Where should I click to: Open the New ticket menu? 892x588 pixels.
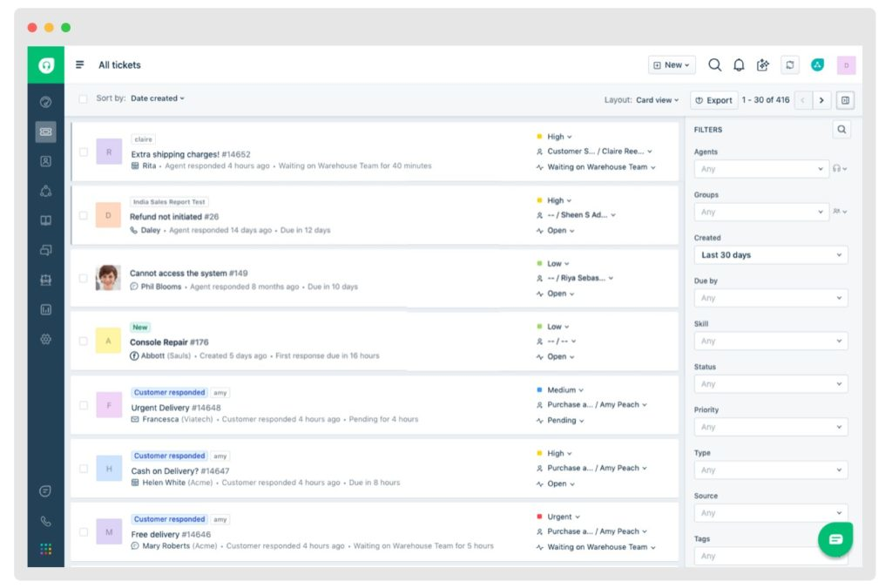[x=671, y=64]
